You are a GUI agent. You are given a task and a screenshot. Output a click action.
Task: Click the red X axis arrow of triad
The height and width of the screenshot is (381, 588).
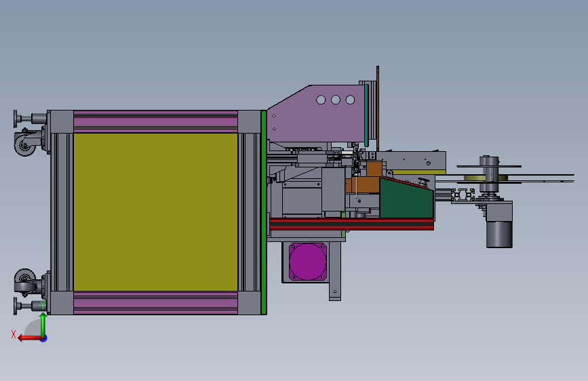(30, 338)
